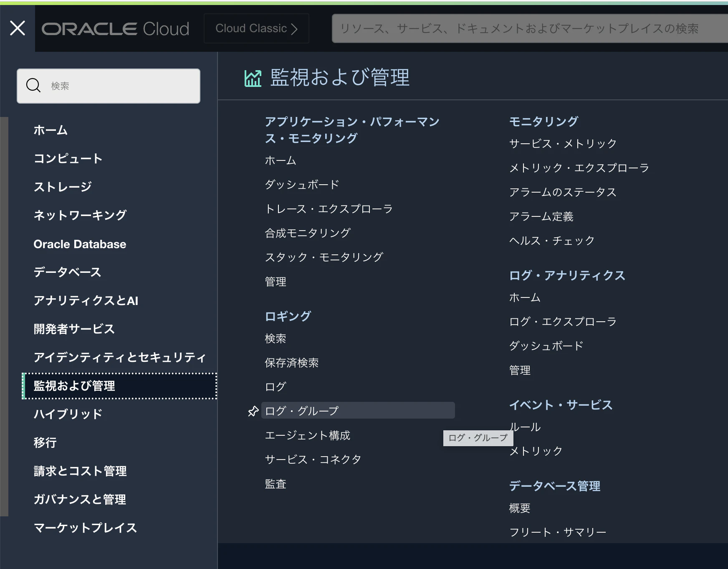Open the Cloud Classic dropdown
Viewport: 728px width, 569px height.
coord(256,28)
